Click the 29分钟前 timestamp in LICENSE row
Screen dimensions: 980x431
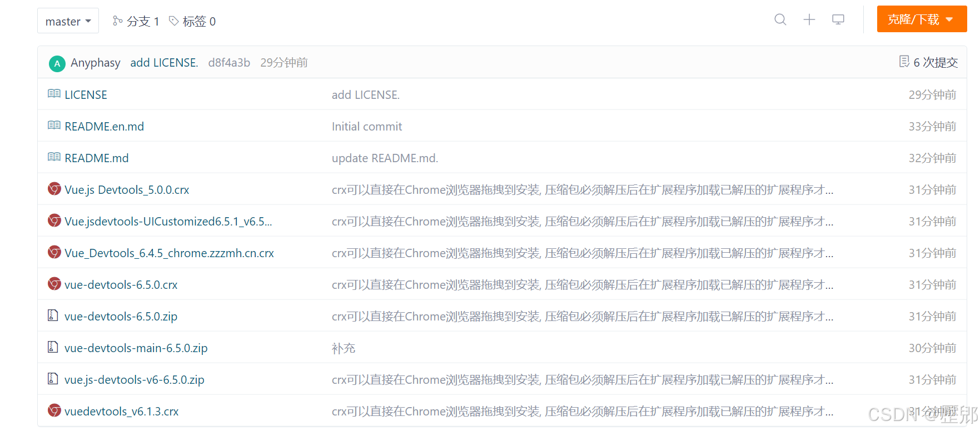click(932, 95)
